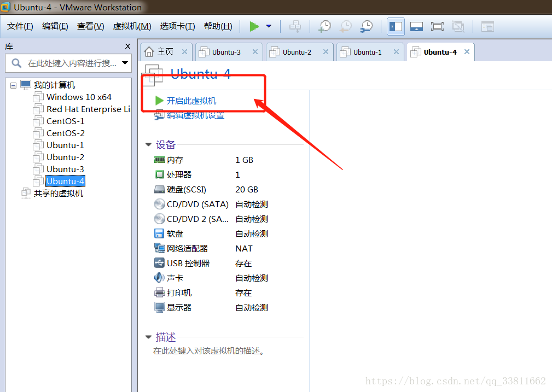552x392 pixels.
Task: Click the CD/DVD (SATA) disc icon
Action: coord(160,204)
